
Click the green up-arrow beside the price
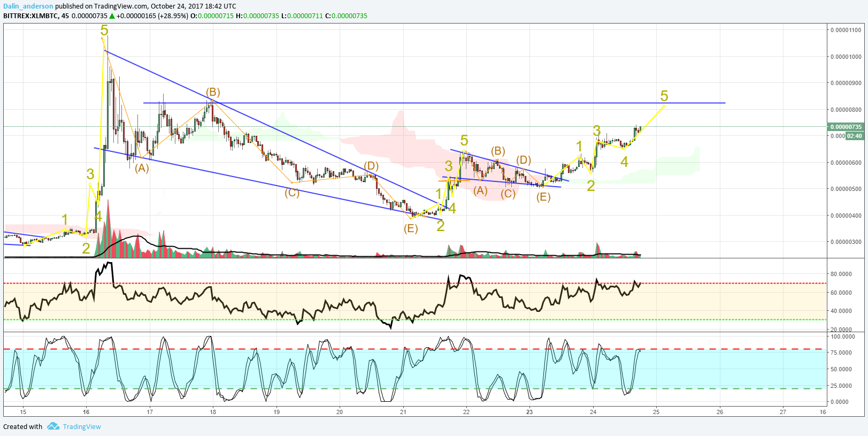(x=112, y=16)
